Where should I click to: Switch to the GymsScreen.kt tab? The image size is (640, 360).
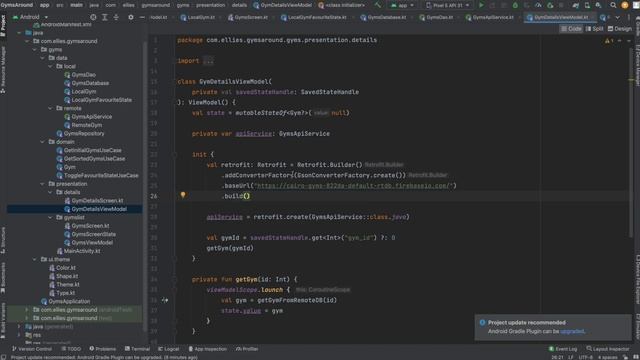pos(248,18)
